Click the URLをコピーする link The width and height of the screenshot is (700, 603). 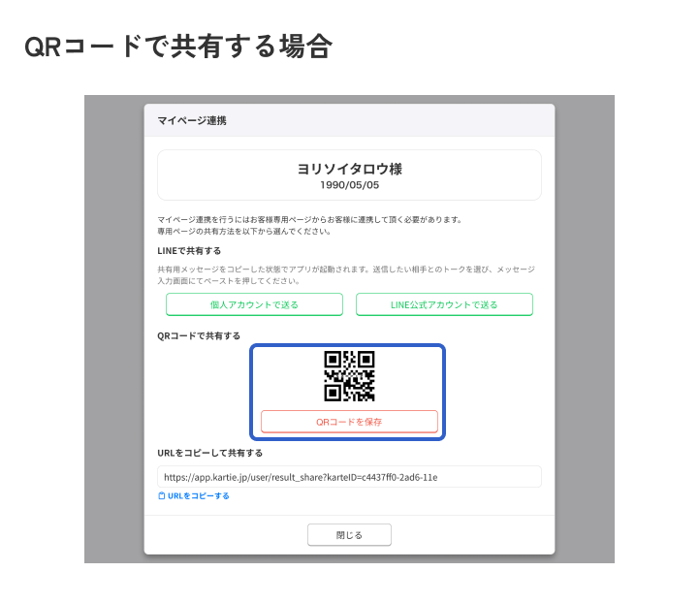tap(198, 496)
